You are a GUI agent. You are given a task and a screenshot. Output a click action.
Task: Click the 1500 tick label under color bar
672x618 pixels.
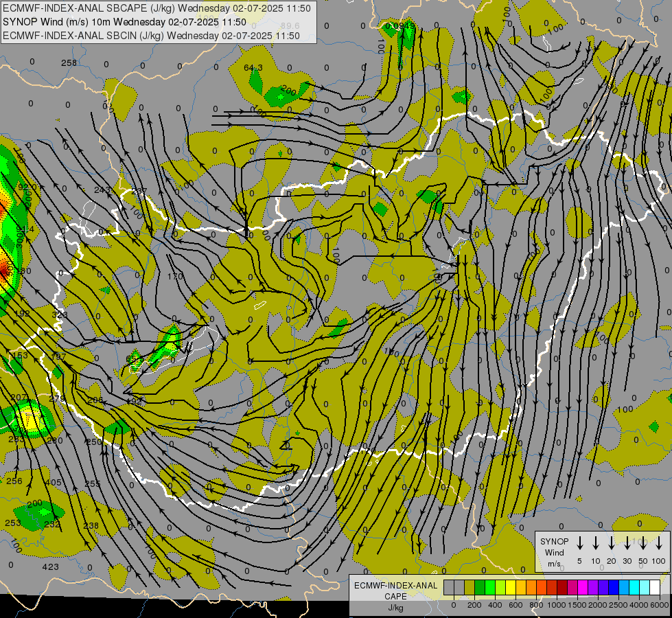click(577, 605)
